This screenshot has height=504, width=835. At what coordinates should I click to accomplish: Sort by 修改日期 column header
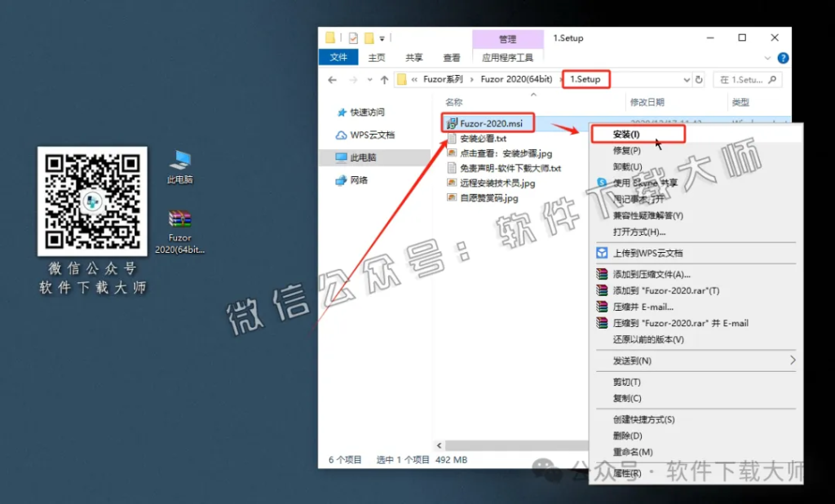tap(647, 102)
